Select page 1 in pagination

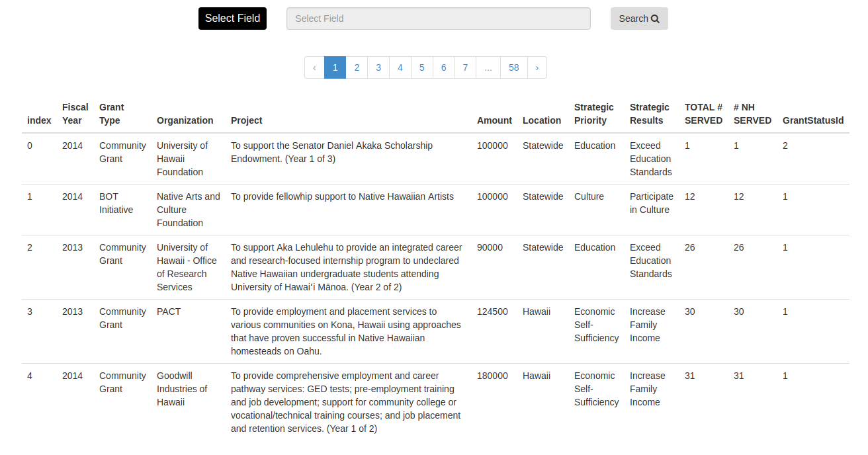coord(335,67)
